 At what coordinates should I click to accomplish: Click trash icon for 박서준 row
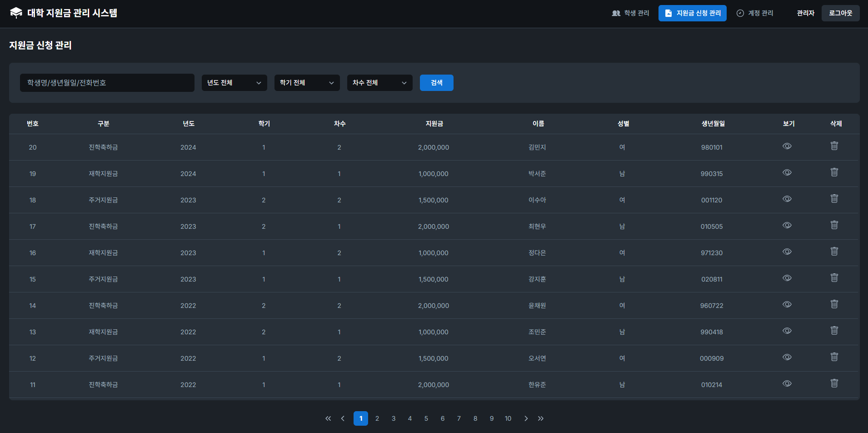(834, 172)
